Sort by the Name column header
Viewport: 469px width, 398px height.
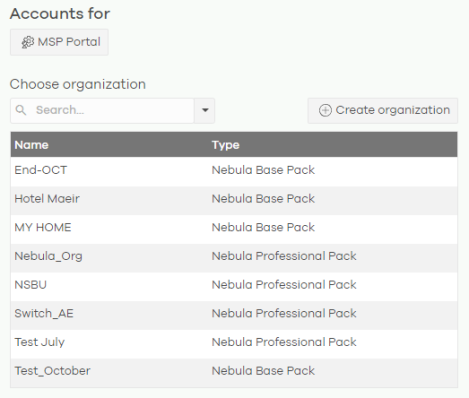[31, 145]
